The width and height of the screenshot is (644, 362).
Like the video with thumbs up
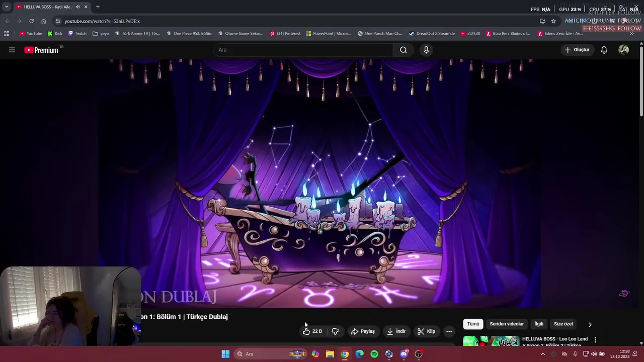(312, 331)
